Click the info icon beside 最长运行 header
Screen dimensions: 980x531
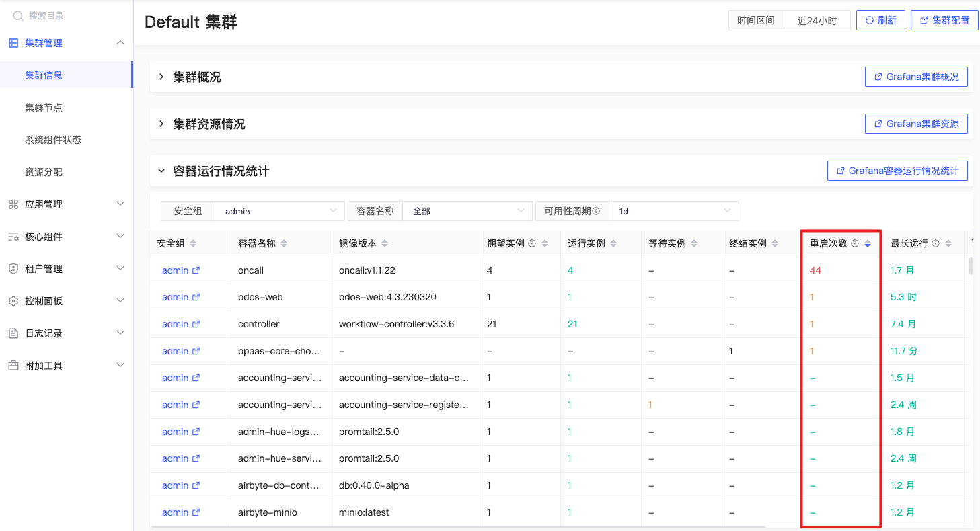coord(936,243)
